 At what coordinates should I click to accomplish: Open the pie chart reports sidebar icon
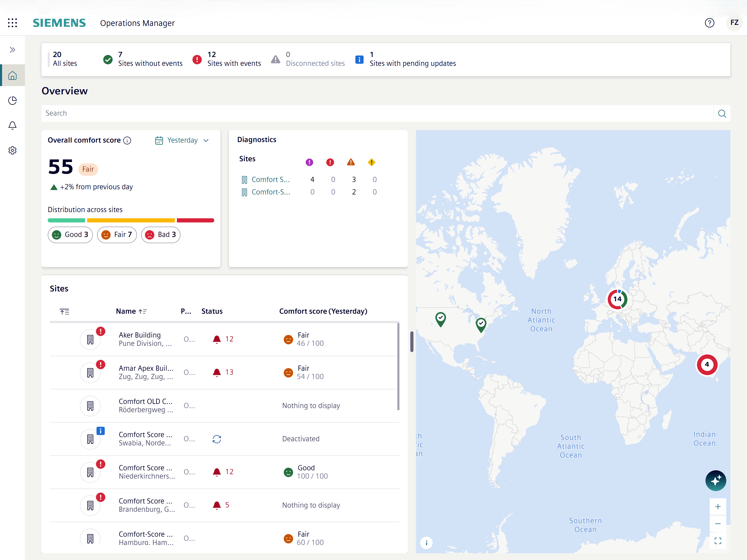12,101
